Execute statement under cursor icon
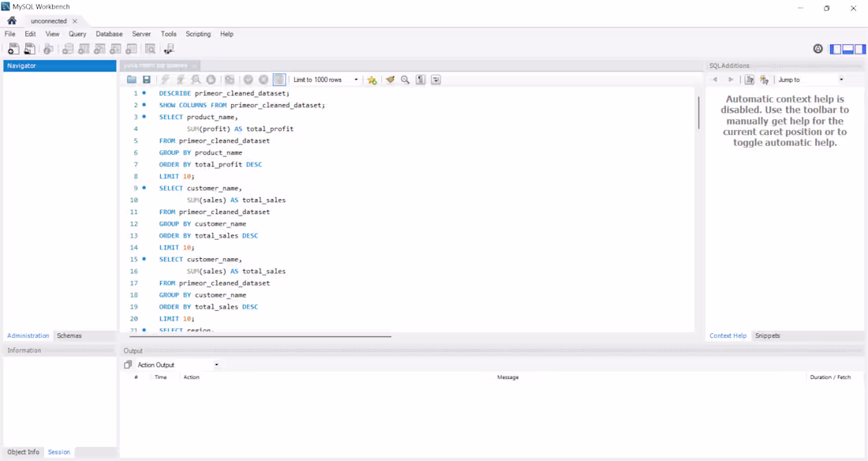The height and width of the screenshot is (461, 868). (x=181, y=80)
